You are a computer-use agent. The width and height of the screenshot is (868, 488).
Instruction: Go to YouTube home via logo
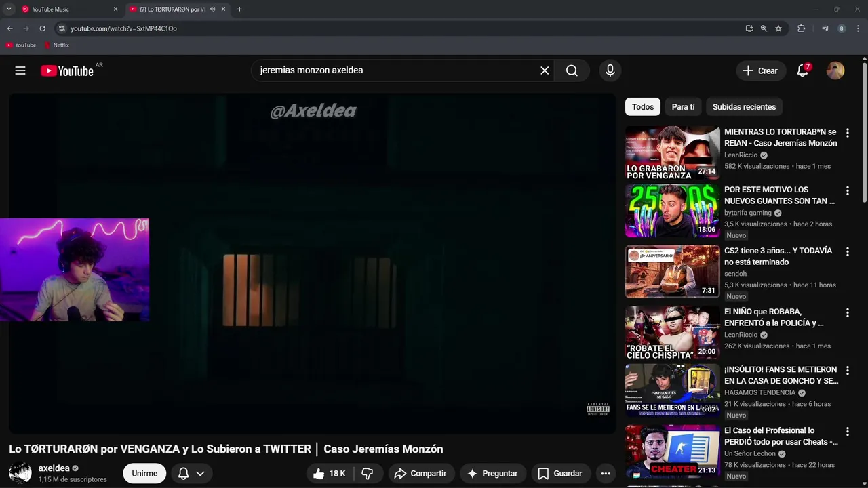(x=66, y=70)
